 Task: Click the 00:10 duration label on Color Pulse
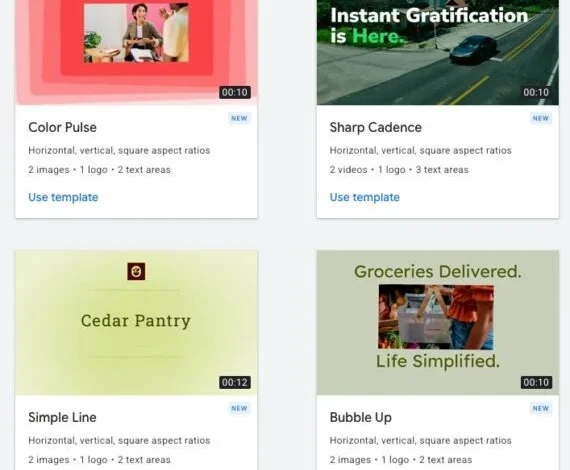tap(235, 92)
